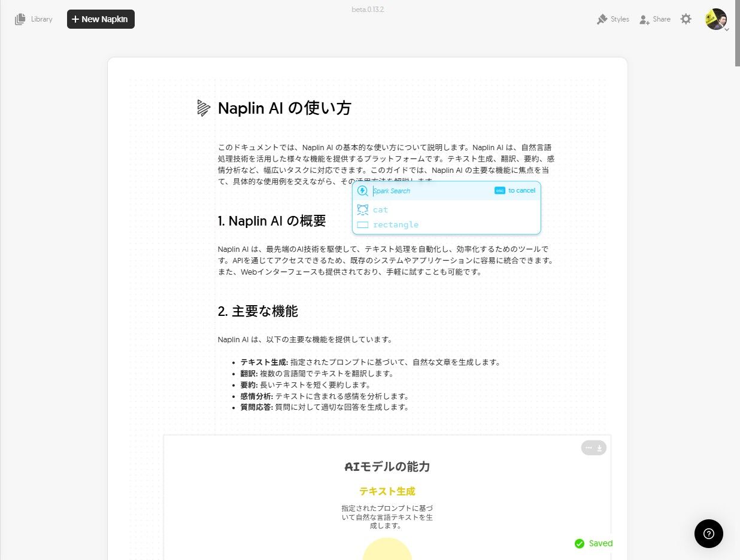
Task: Click the Library stacked-pages icon
Action: click(20, 19)
